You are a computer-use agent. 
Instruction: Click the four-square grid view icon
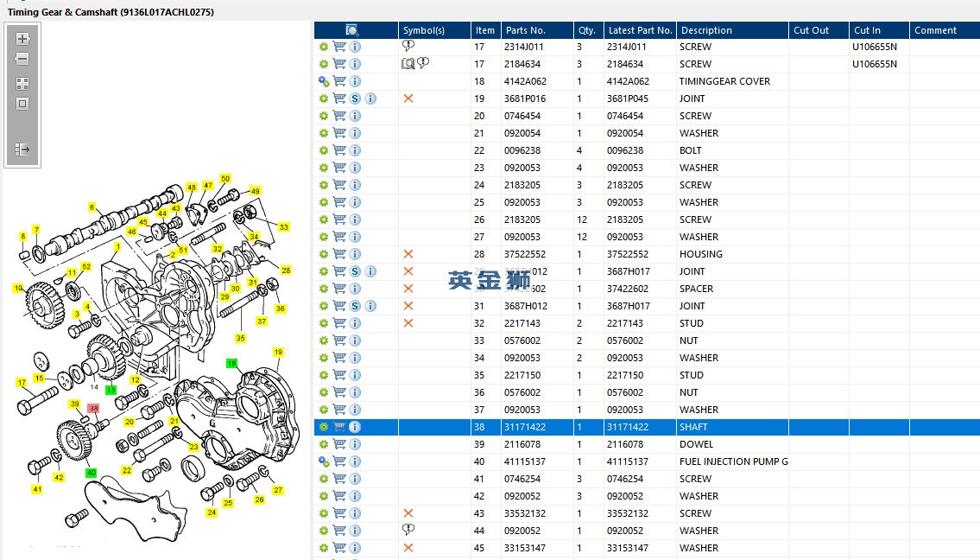tap(22, 84)
